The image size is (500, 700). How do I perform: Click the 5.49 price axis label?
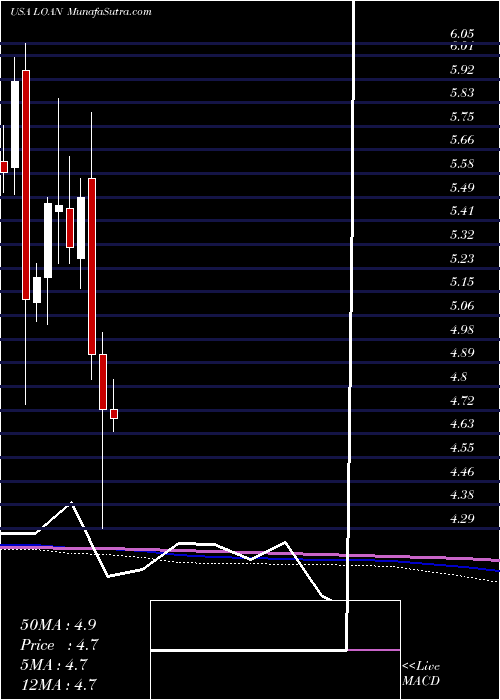tap(462, 187)
